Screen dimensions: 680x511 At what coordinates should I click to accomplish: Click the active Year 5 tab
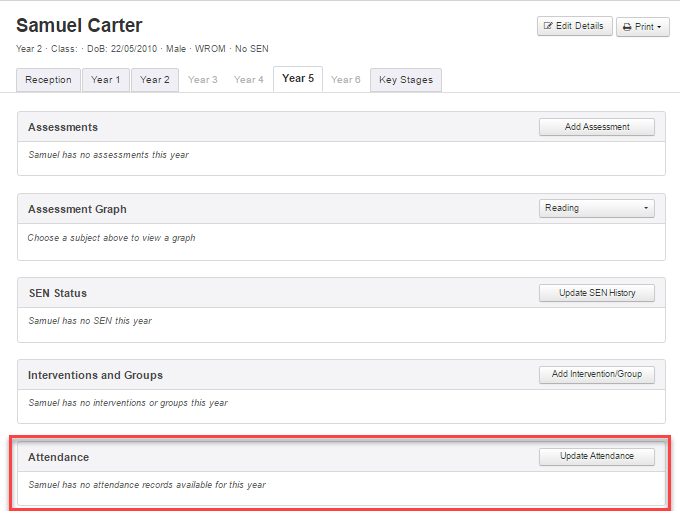coord(298,79)
